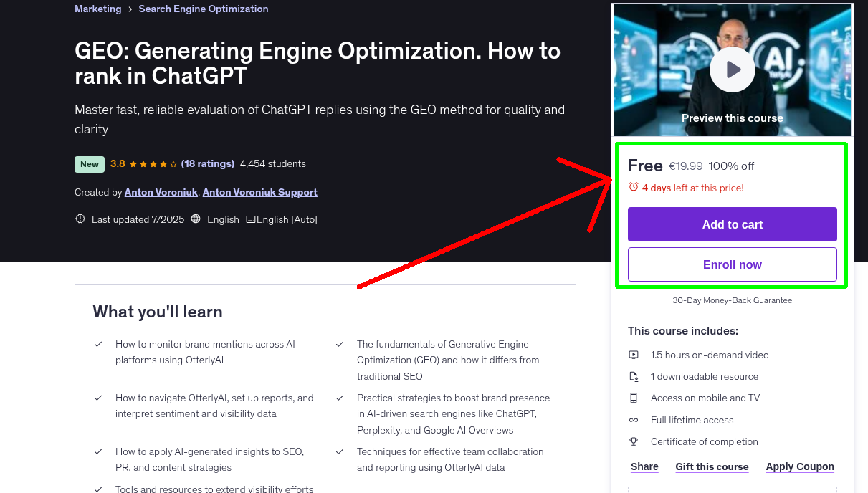Screen dimensions: 868x493
Task: Click the globe language icon
Action: 196,219
